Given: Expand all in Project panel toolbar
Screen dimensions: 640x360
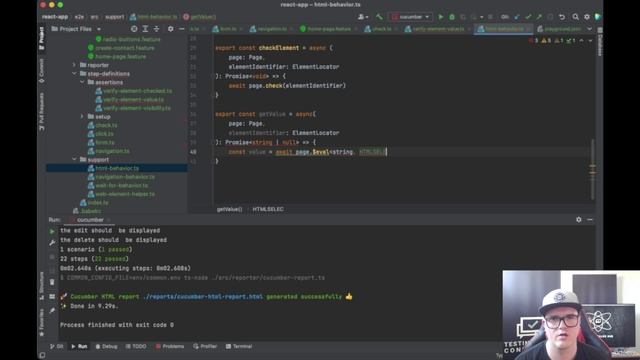Looking at the screenshot, I should click(x=145, y=29).
